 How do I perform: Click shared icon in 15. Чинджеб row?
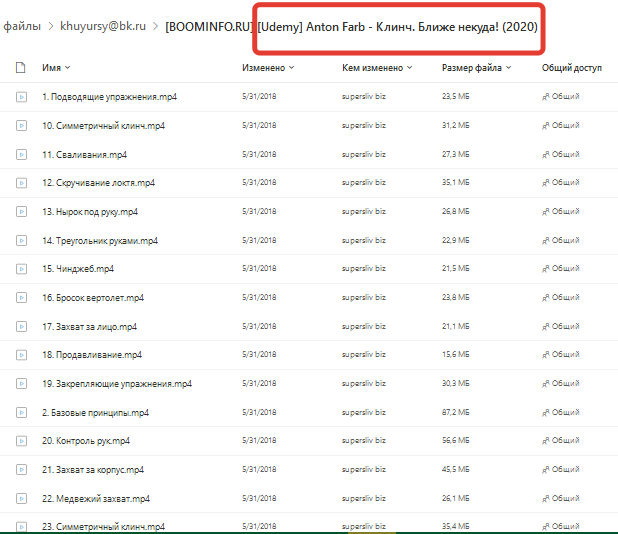(x=545, y=269)
